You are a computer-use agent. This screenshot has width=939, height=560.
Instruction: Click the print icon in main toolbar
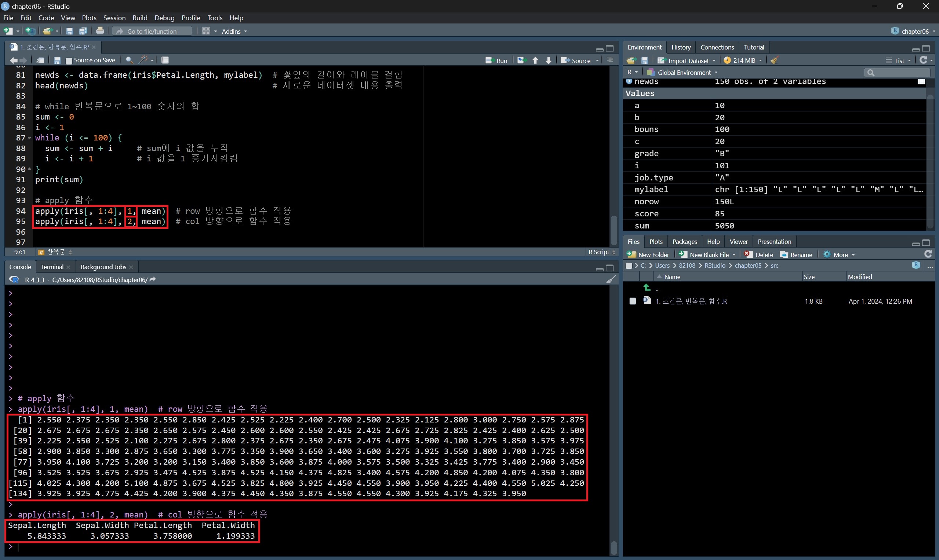click(x=100, y=31)
